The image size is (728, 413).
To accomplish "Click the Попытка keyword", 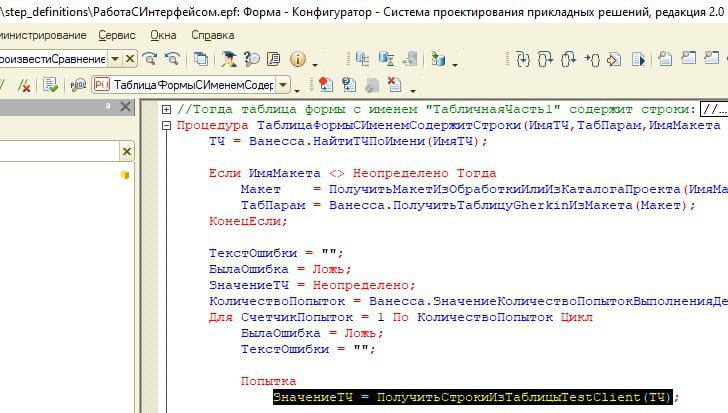I will [x=268, y=381].
